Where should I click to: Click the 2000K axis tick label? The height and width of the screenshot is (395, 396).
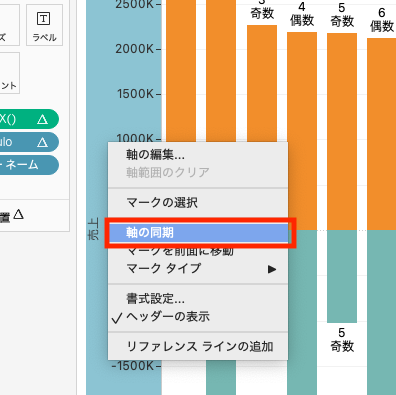pyautogui.click(x=134, y=49)
